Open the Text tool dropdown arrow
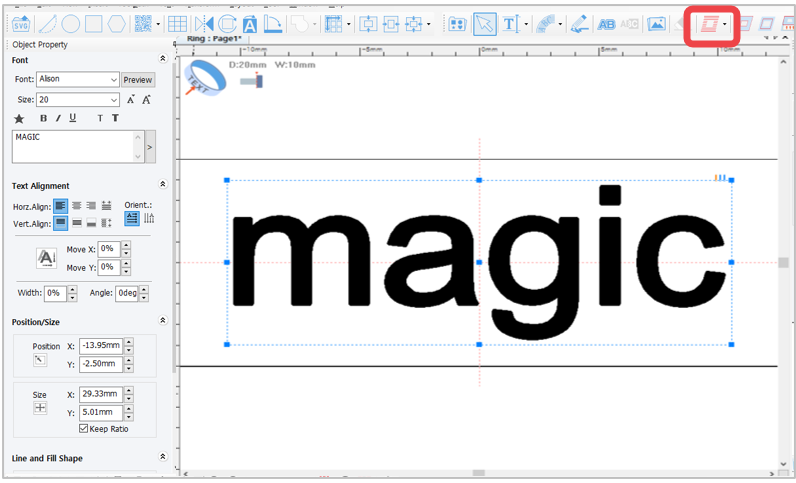This screenshot has height=483, width=796. [526, 24]
